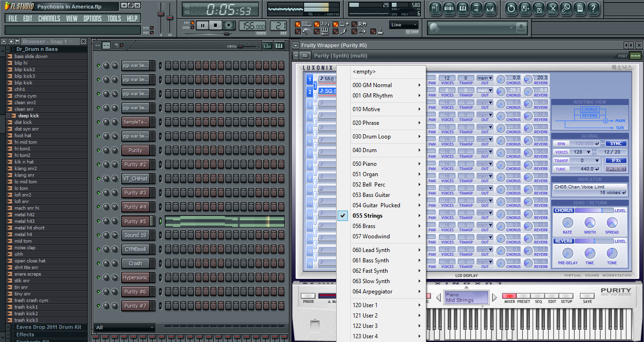Image resolution: width=644 pixels, height=342 pixels.
Task: Open the mixer window icon
Action: click(x=490, y=8)
